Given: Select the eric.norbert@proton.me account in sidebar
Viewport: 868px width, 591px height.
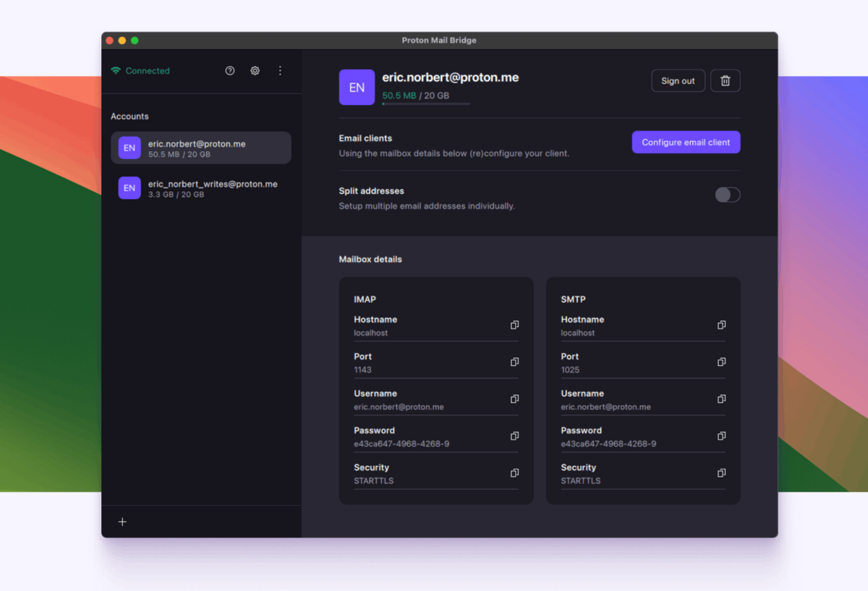Looking at the screenshot, I should point(201,148).
